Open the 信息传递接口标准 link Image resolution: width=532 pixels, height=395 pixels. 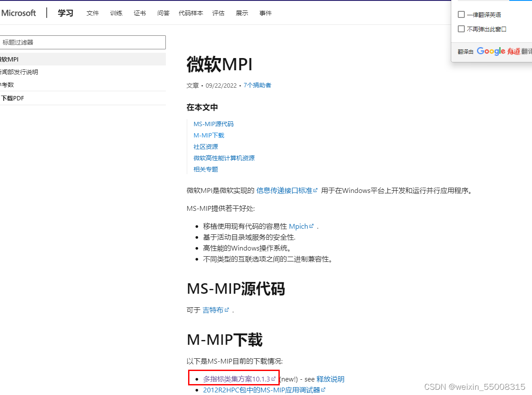click(x=284, y=191)
